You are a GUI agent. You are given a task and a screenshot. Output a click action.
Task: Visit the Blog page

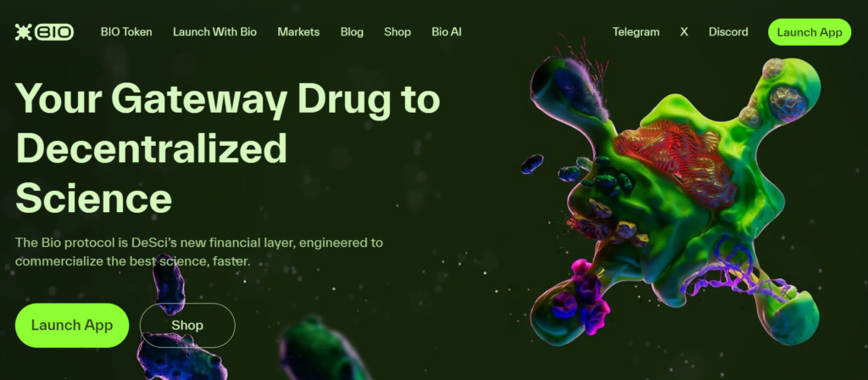pyautogui.click(x=352, y=32)
